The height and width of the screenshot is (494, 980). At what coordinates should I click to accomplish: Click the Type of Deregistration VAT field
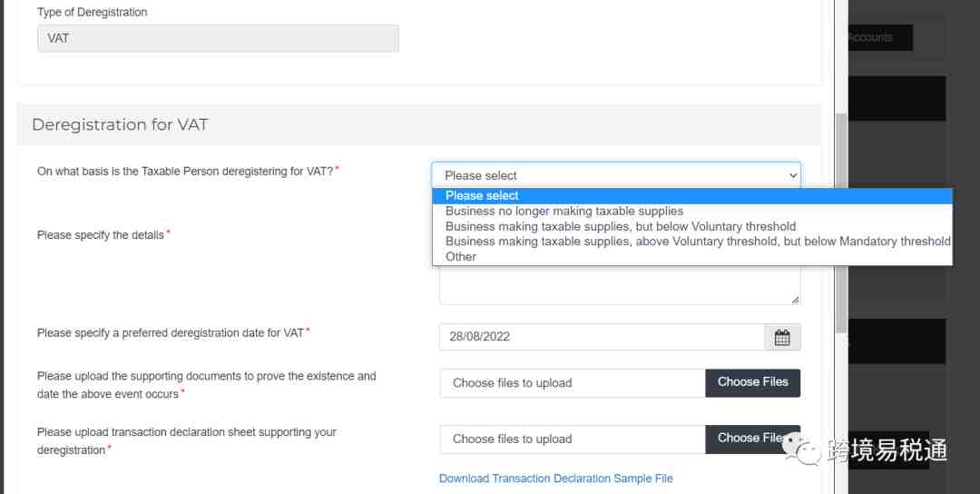click(x=218, y=38)
